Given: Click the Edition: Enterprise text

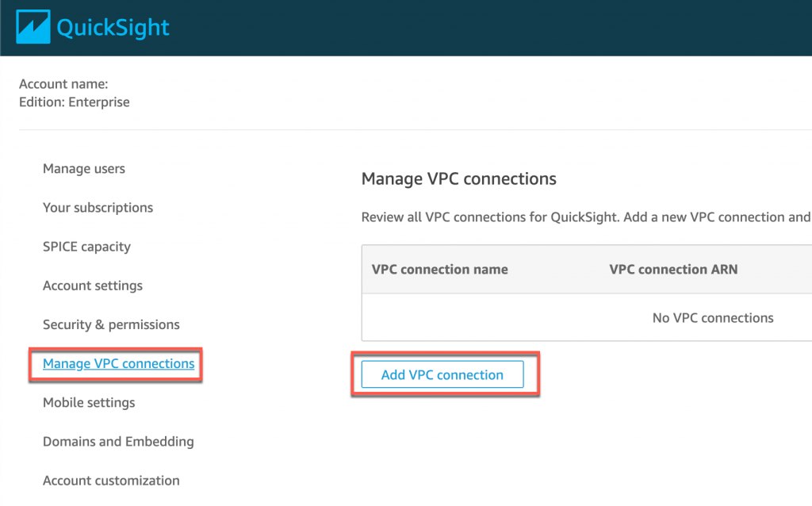Looking at the screenshot, I should point(74,102).
